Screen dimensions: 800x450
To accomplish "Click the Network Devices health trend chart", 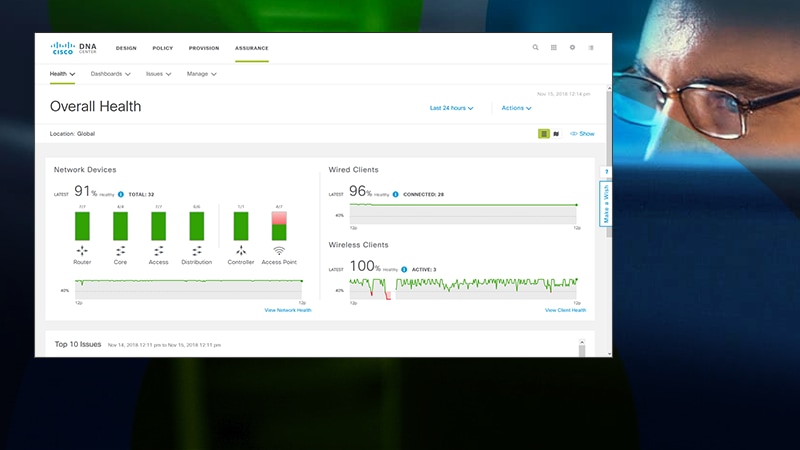I will [189, 289].
